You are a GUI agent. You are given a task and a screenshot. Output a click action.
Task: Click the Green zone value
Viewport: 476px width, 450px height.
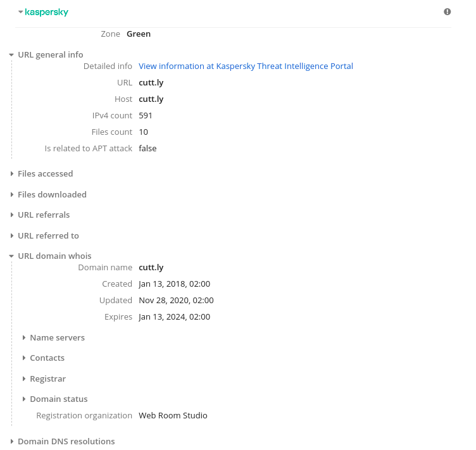pyautogui.click(x=139, y=34)
